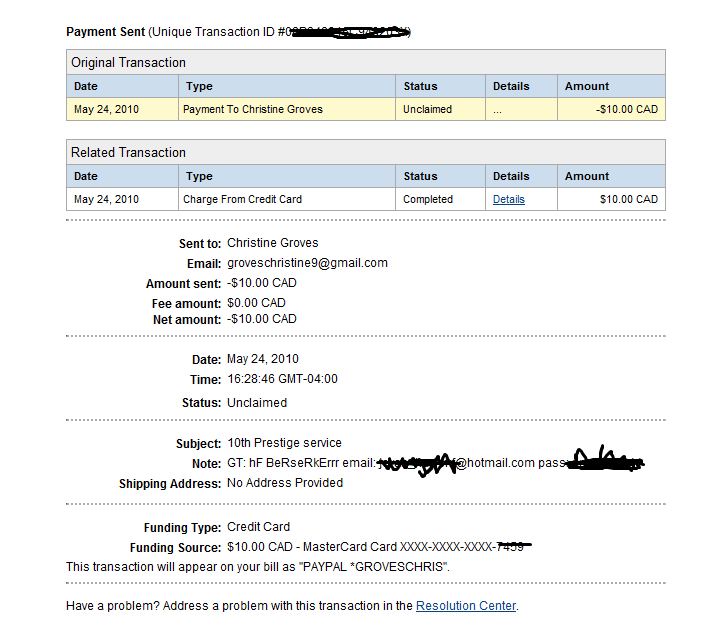
Task: Click the Type column header in Related Transaction
Action: pyautogui.click(x=199, y=176)
